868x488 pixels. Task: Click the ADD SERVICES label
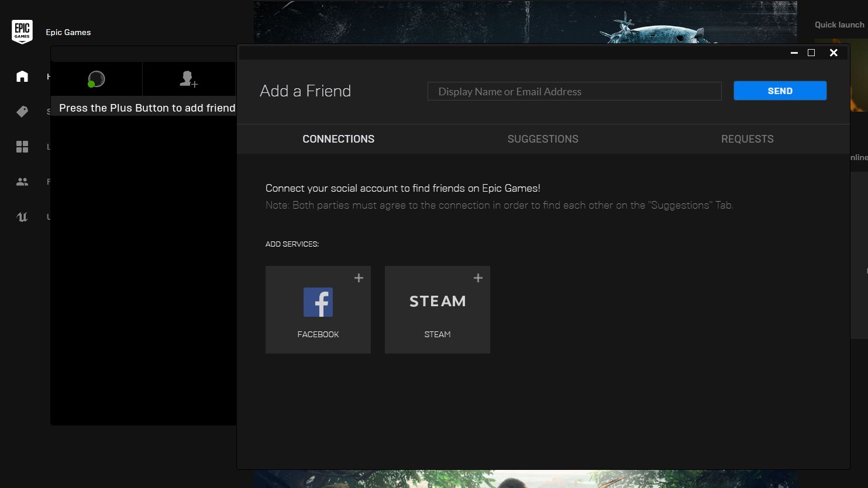click(292, 244)
